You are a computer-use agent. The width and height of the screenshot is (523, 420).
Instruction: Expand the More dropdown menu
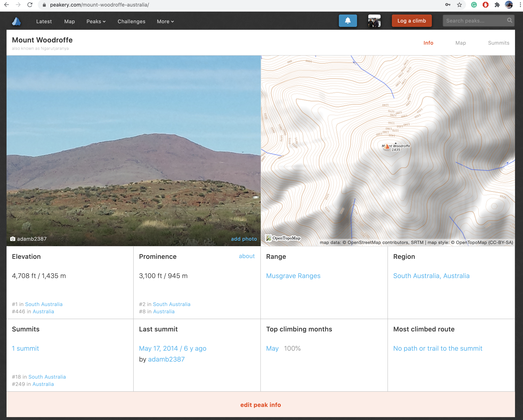165,21
